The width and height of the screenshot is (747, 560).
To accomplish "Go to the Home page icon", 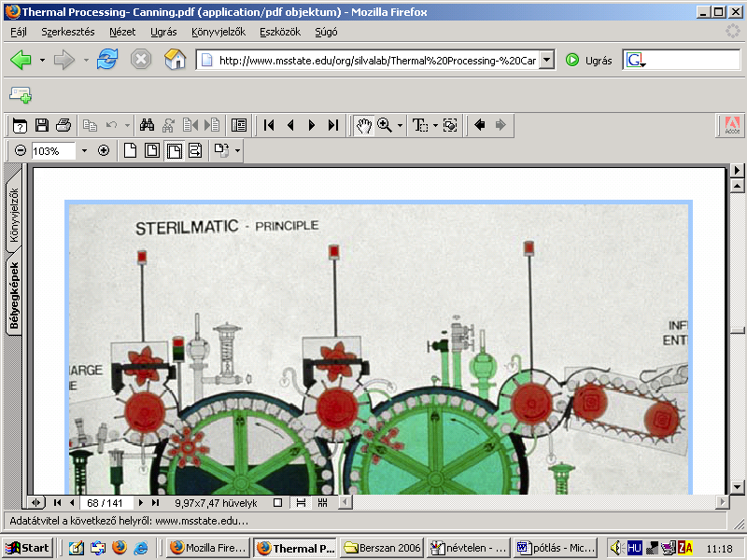I will click(175, 60).
